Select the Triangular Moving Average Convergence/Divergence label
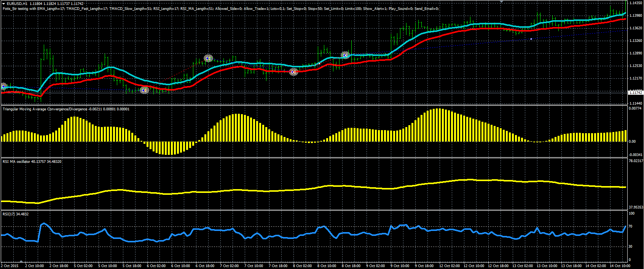 coord(45,109)
